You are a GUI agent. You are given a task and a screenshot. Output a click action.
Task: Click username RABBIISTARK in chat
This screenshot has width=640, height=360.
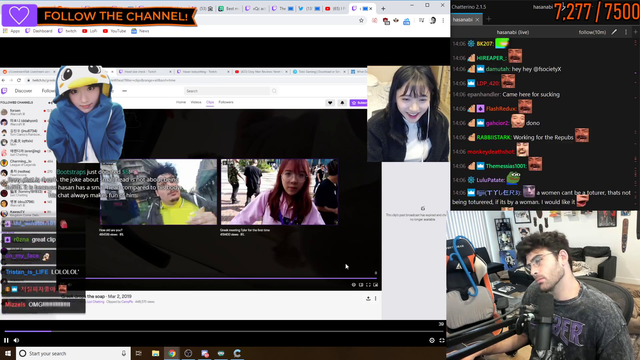(493, 138)
